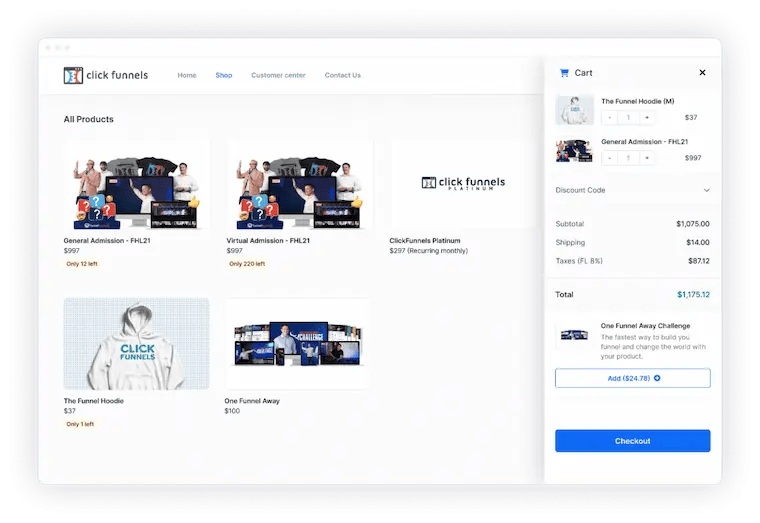Click the Total $1,175.12 amount

click(693, 294)
